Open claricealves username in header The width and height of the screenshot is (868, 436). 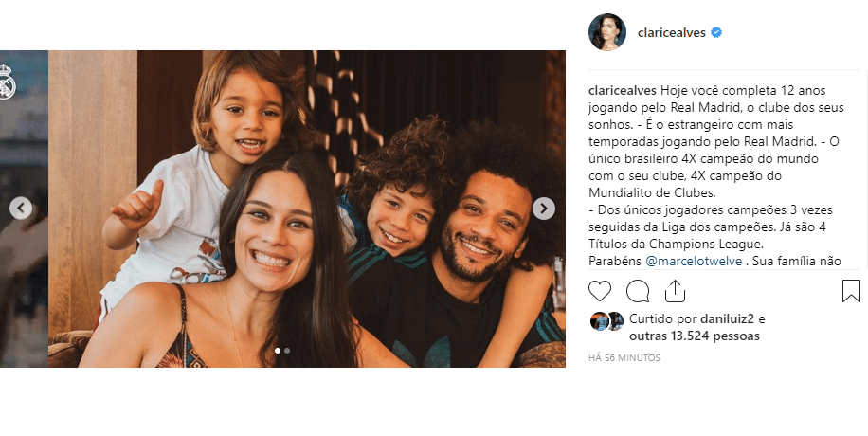click(672, 32)
